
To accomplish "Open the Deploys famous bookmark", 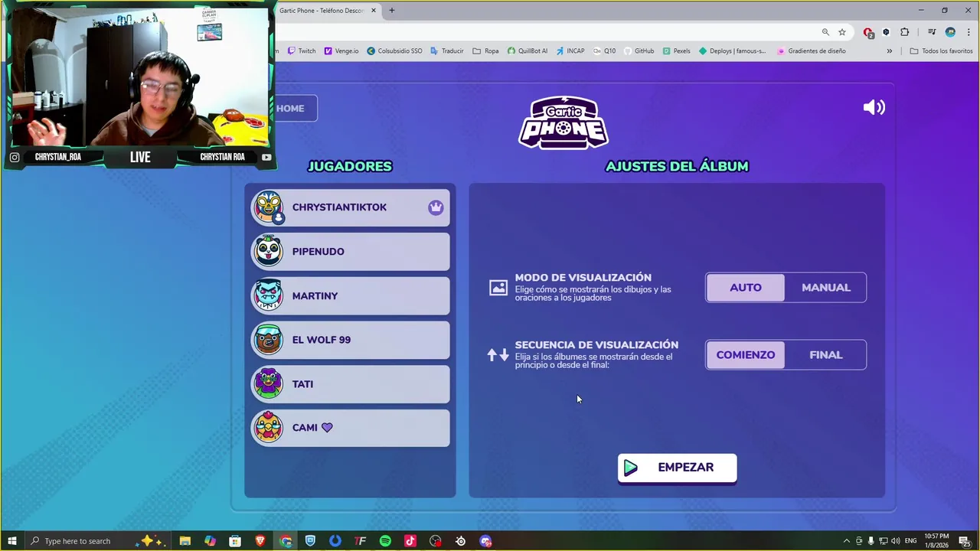I will [x=733, y=51].
